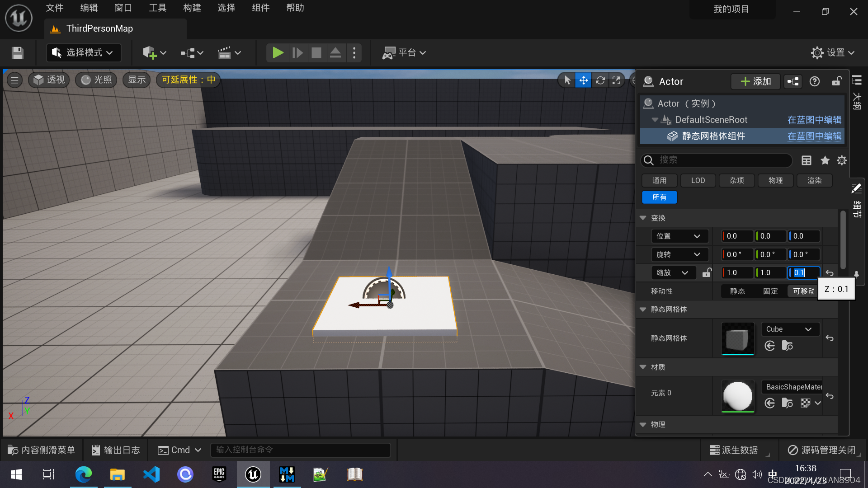Browse to Cube asset in content browser
The image size is (868, 488).
pos(787,346)
